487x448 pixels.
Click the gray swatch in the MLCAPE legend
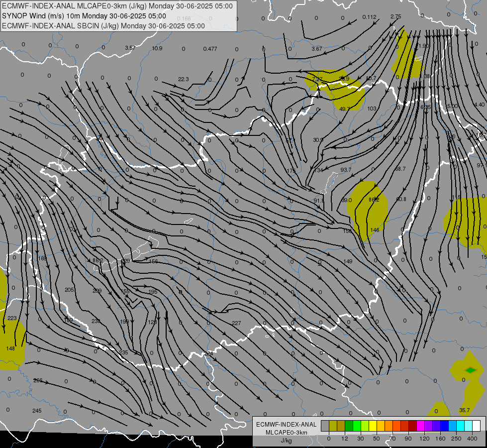click(325, 426)
